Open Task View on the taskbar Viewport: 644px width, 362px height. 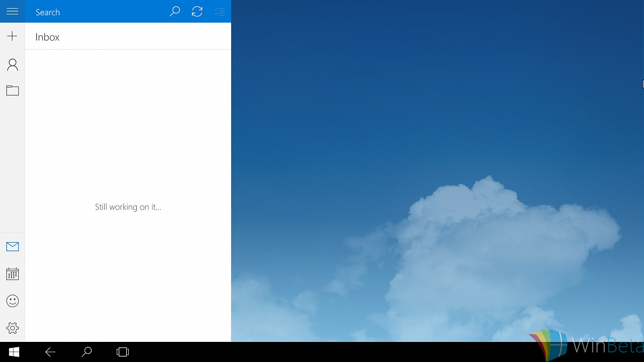click(x=123, y=352)
